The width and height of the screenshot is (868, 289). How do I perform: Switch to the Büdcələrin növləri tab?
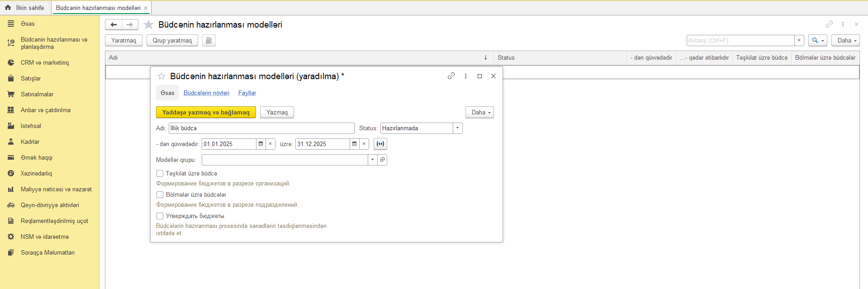206,93
